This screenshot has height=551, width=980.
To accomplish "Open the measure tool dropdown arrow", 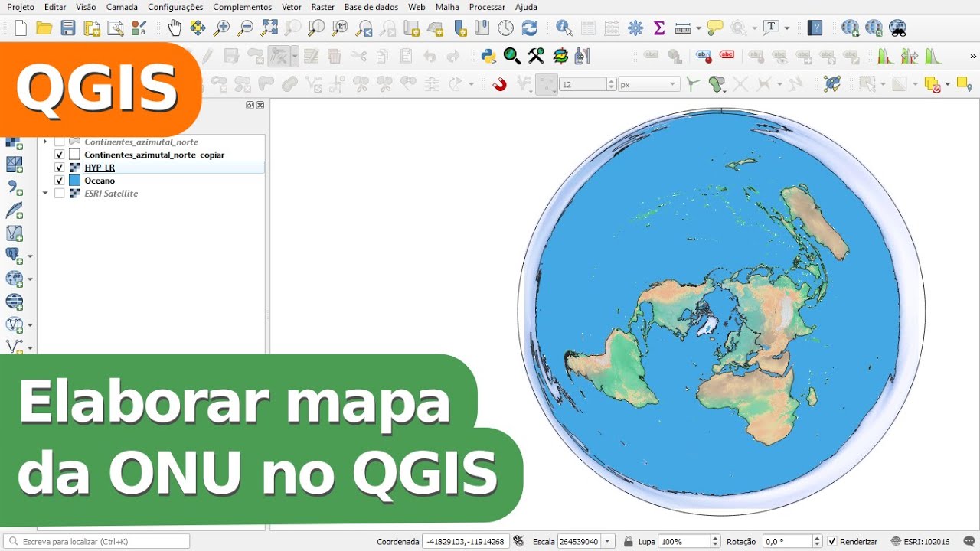I will (697, 28).
